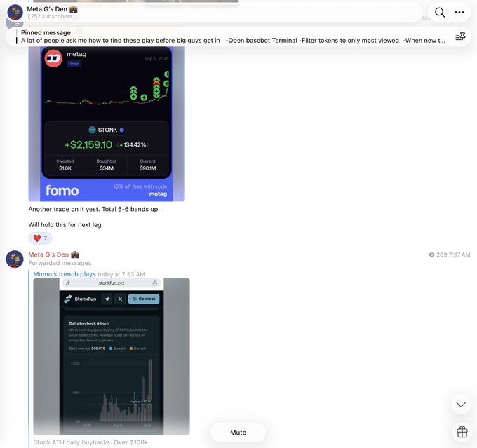Open search in Meta G's Den channel
477x448 pixels.
[x=440, y=13]
